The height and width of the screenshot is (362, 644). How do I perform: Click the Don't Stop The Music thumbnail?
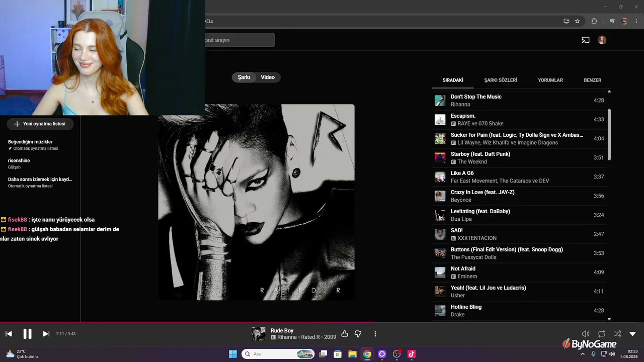tap(440, 101)
